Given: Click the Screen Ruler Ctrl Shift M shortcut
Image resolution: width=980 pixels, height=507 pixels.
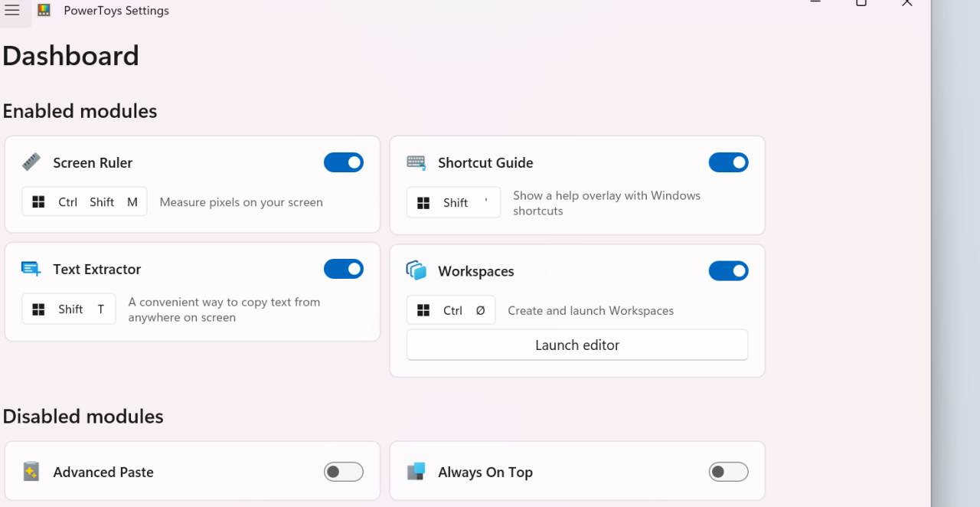Looking at the screenshot, I should pos(84,202).
